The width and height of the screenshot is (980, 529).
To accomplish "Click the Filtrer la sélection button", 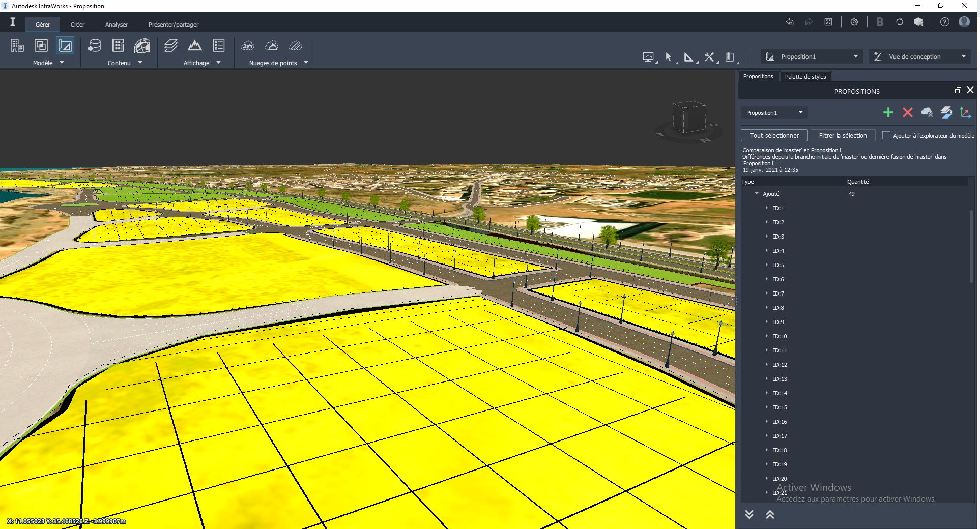I will (843, 135).
